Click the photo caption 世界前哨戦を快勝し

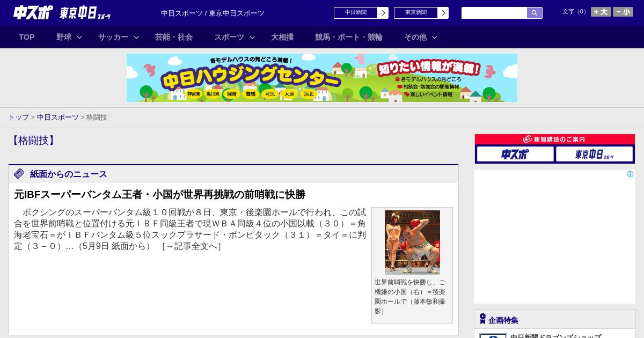point(410,296)
